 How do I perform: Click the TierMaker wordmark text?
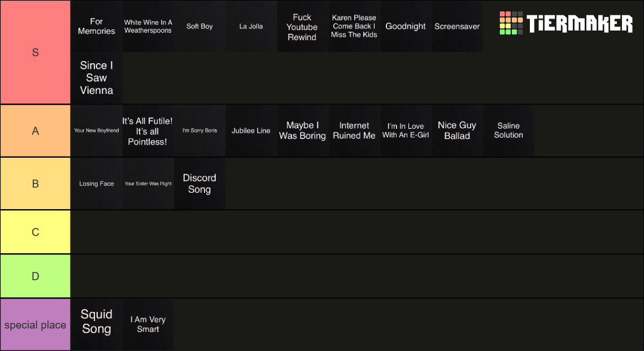[x=580, y=23]
